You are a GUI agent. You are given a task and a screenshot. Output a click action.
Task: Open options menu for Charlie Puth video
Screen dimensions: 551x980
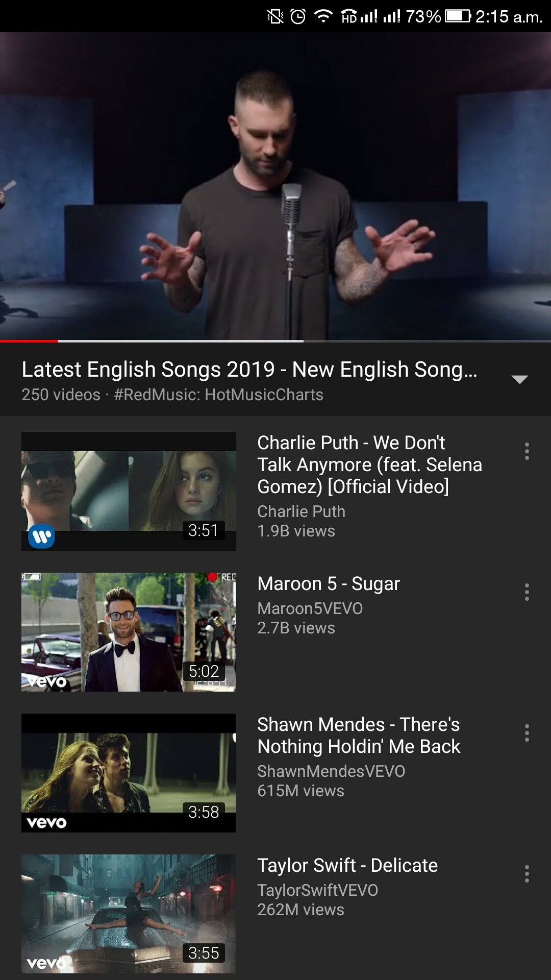click(x=527, y=451)
